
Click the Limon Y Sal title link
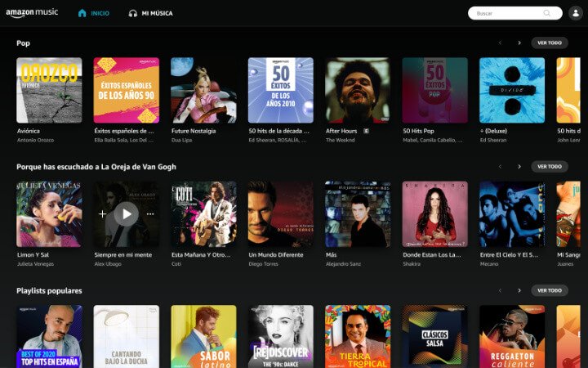pyautogui.click(x=33, y=254)
